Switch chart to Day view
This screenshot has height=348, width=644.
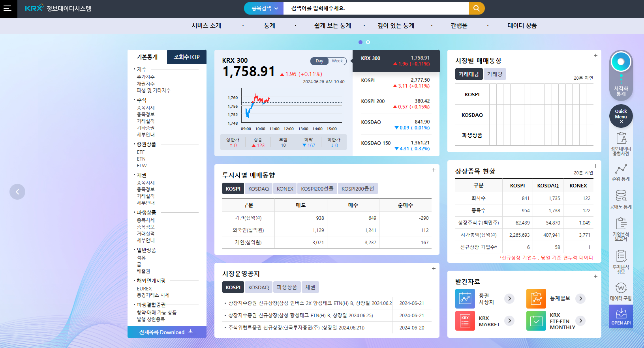click(319, 61)
